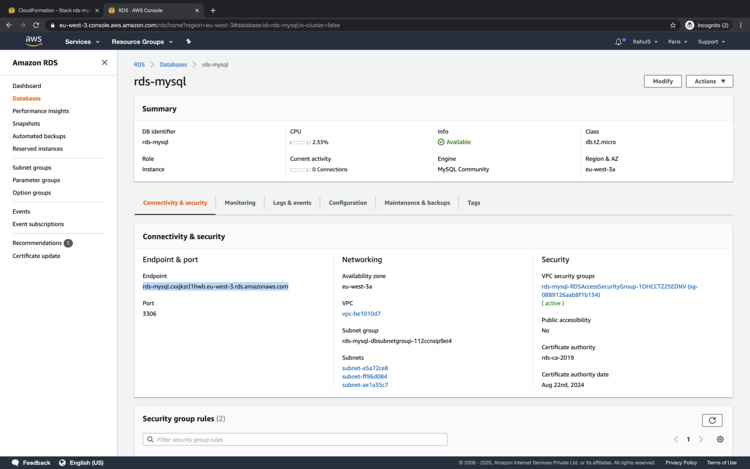Open Snapshots in the RDS sidebar
The height and width of the screenshot is (469, 750).
tap(27, 124)
